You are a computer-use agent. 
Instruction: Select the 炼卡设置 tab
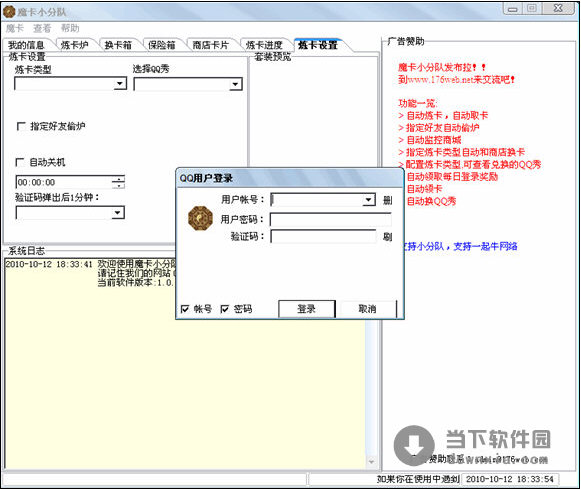point(318,45)
